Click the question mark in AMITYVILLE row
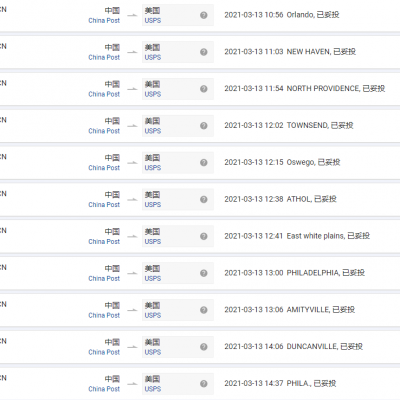The width and height of the screenshot is (400, 400). pyautogui.click(x=204, y=310)
